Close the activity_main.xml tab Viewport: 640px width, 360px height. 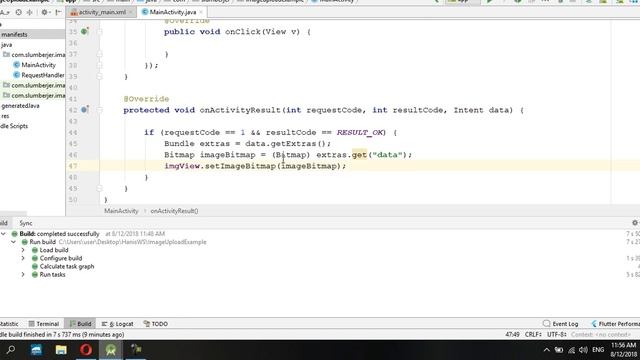[131, 12]
